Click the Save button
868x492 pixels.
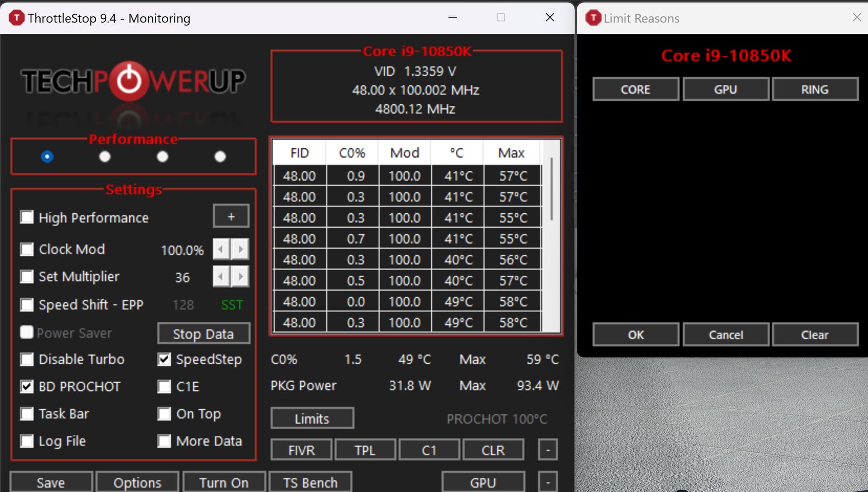[x=51, y=482]
